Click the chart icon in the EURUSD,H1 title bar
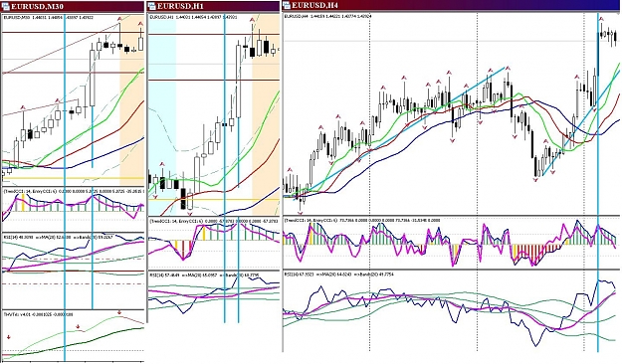The image size is (622, 364). coord(152,6)
